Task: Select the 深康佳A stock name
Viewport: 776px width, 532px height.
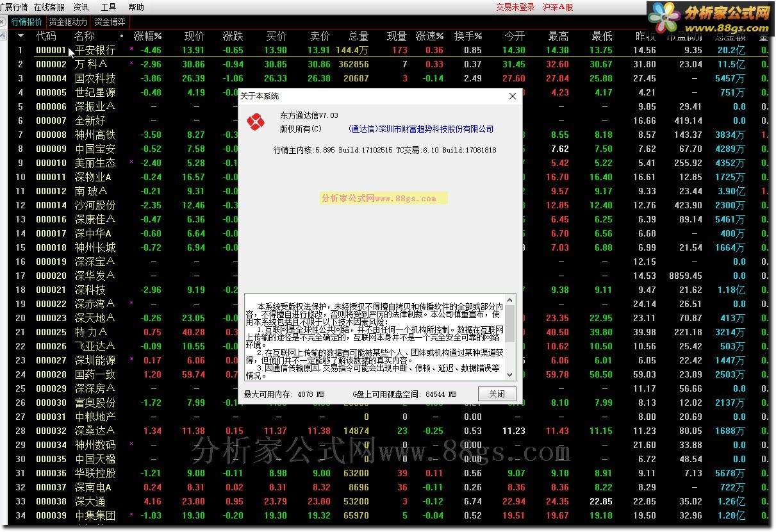Action: 95,219
